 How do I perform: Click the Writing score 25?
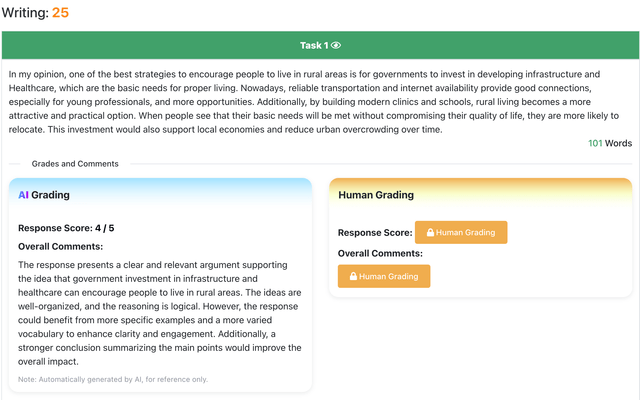60,13
